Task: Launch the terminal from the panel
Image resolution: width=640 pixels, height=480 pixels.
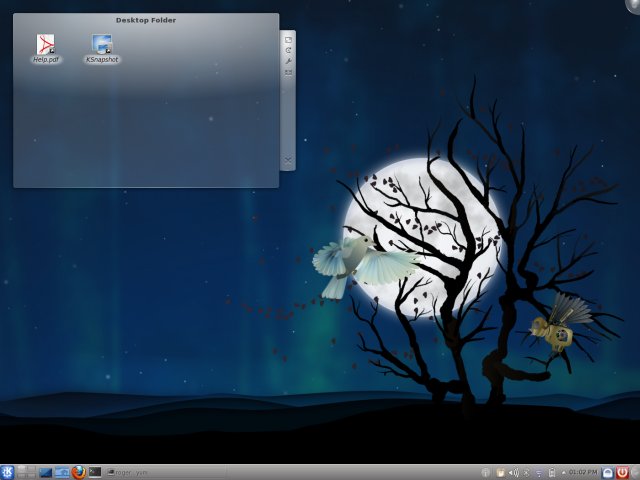Action: pyautogui.click(x=95, y=472)
